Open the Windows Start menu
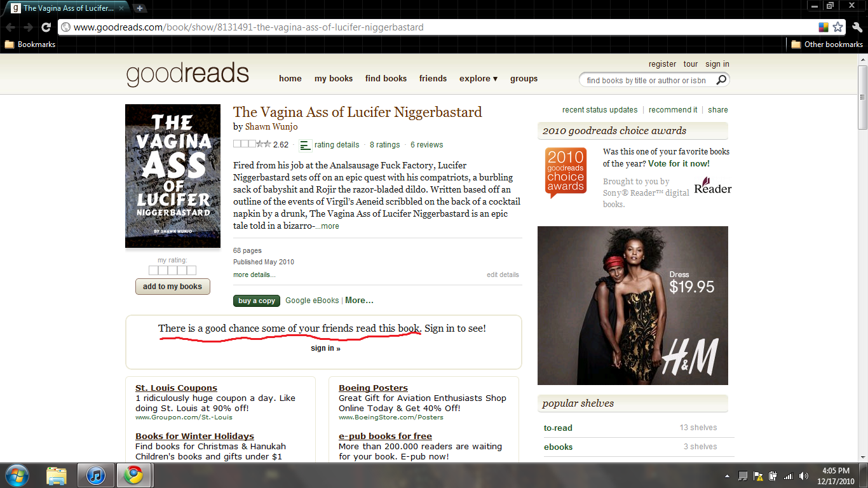 tap(17, 475)
